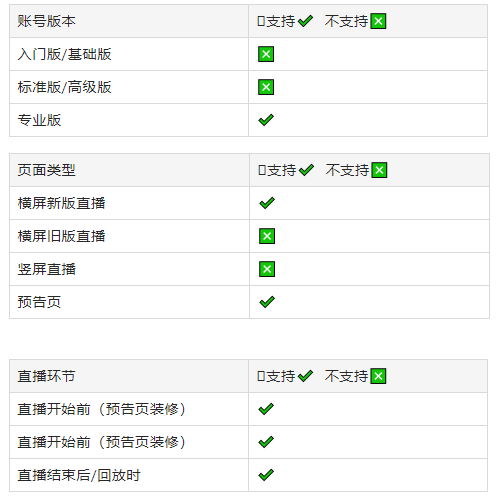Image resolution: width=497 pixels, height=498 pixels.
Task: Select the 账号版本 header cell
Action: pyautogui.click(x=129, y=21)
